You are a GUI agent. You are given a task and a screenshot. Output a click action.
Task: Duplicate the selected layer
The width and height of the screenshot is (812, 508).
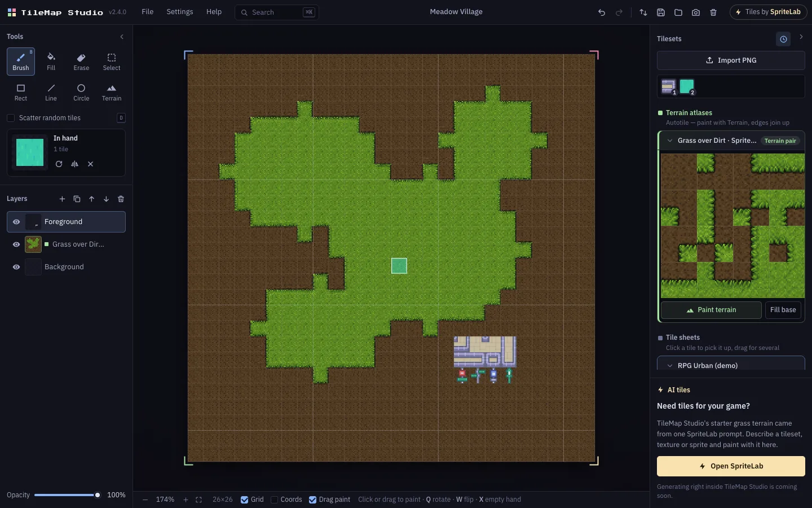pos(77,199)
